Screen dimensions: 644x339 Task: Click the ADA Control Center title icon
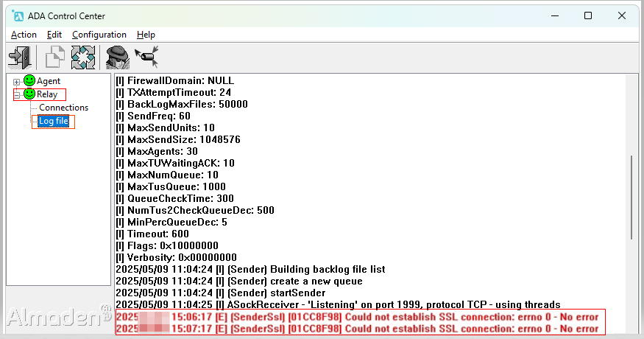[18, 16]
